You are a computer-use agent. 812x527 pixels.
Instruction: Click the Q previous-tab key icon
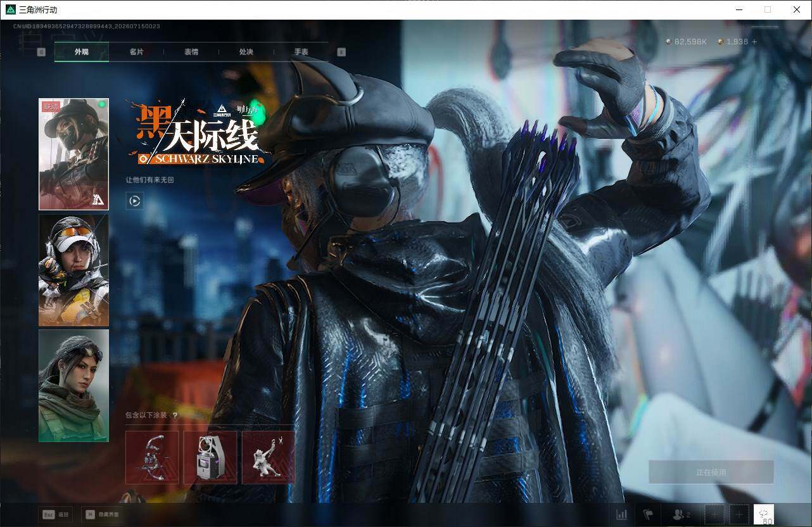(41, 52)
